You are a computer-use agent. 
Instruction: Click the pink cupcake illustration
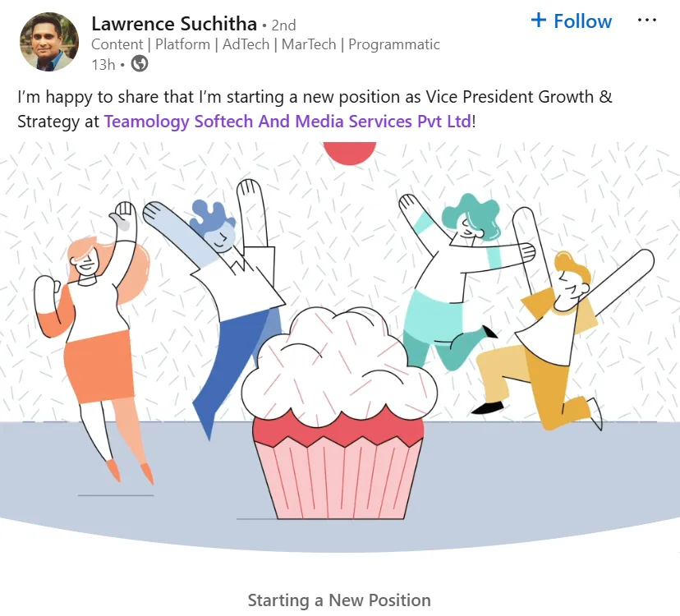pos(339,413)
